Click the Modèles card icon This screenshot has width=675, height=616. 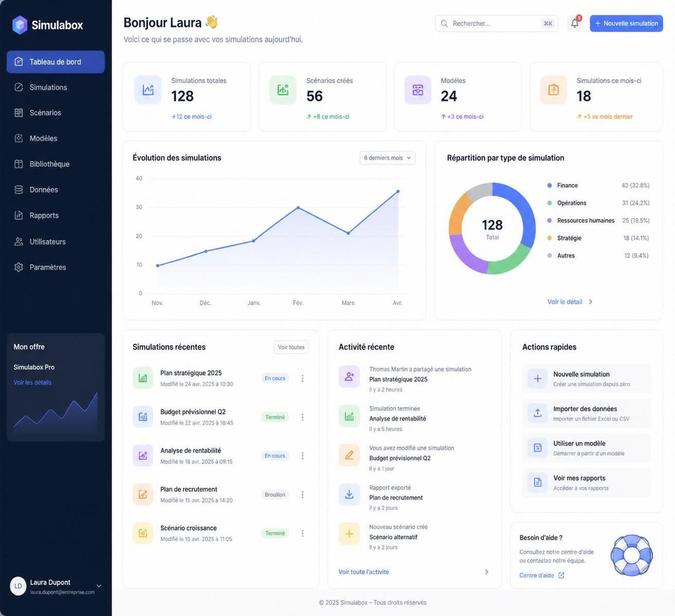[417, 90]
